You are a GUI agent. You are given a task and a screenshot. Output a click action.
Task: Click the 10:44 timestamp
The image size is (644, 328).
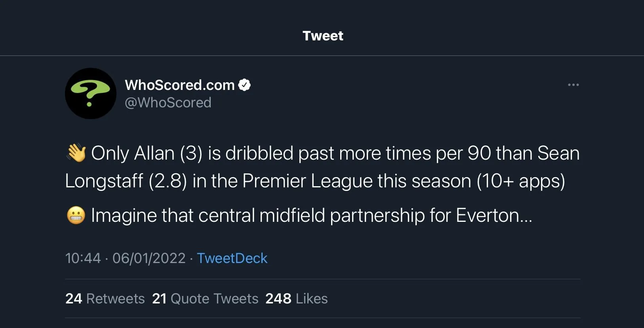[x=83, y=258]
